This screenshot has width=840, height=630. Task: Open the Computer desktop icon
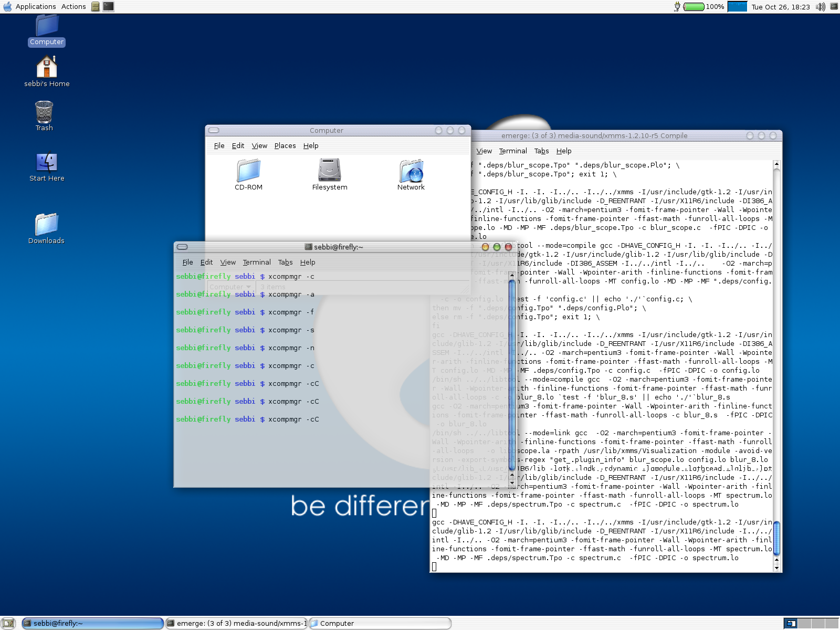click(x=47, y=26)
